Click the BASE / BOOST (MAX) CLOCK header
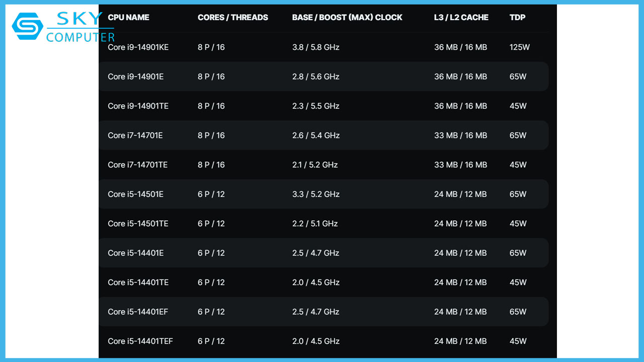 (347, 18)
